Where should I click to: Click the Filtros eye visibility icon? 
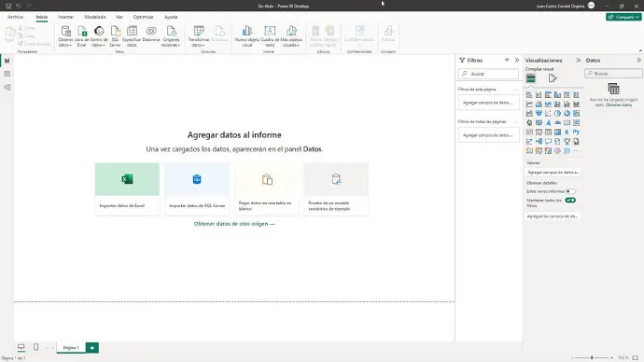(x=507, y=61)
